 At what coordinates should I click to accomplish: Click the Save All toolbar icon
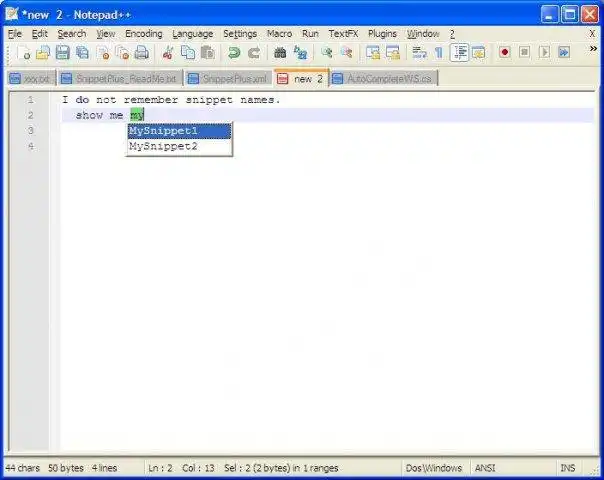[x=82, y=52]
